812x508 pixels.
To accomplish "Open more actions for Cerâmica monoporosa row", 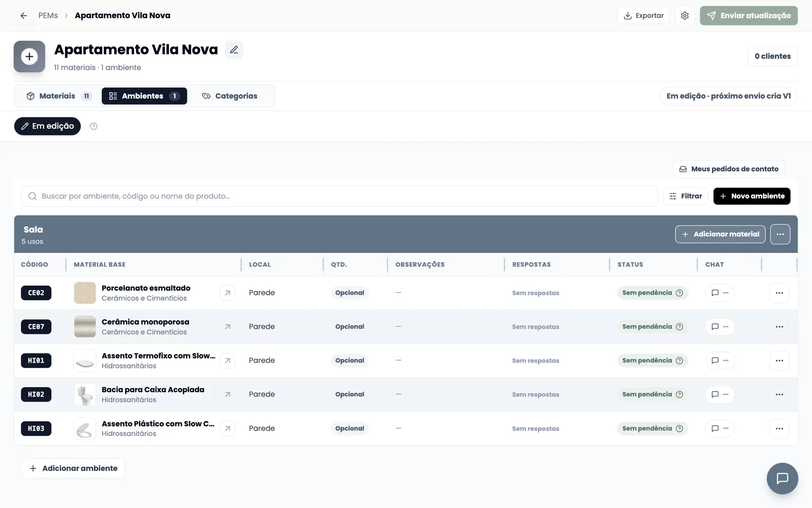I will [x=780, y=327].
